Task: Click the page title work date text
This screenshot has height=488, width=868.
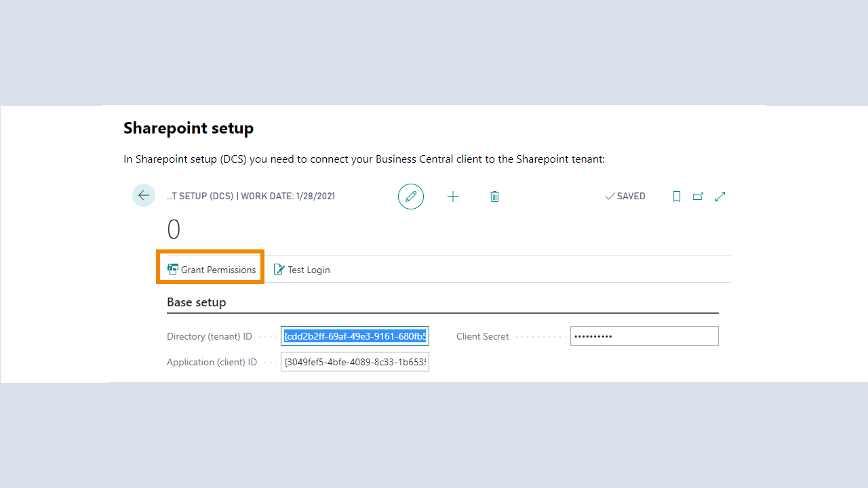Action: click(x=251, y=197)
